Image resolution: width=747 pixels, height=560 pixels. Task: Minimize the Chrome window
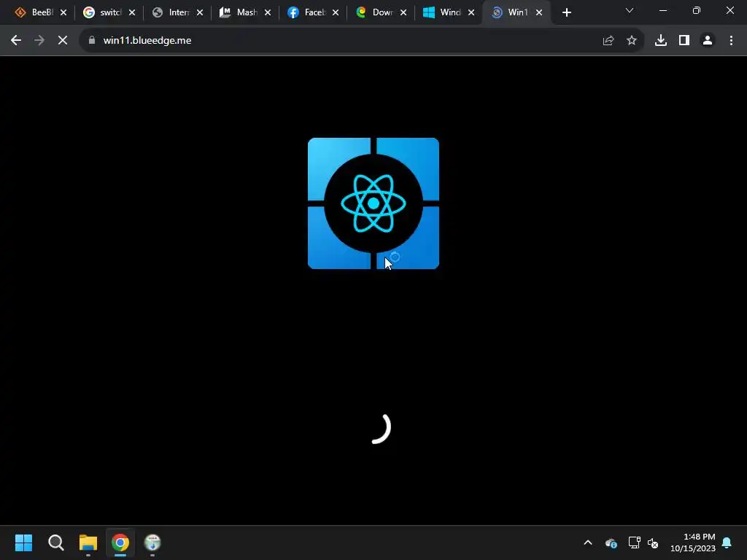click(x=663, y=10)
